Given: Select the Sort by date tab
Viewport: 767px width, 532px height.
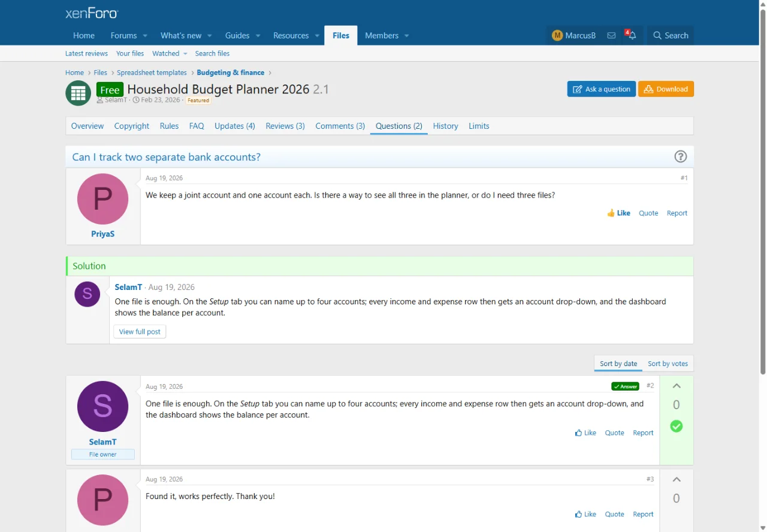Looking at the screenshot, I should [618, 364].
